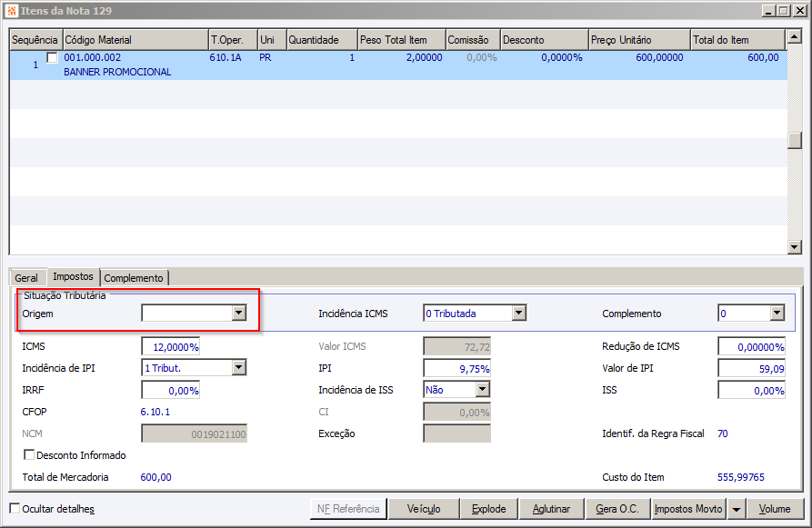
Task: Enable the Desconto Informado checkbox
Action: pyautogui.click(x=29, y=454)
